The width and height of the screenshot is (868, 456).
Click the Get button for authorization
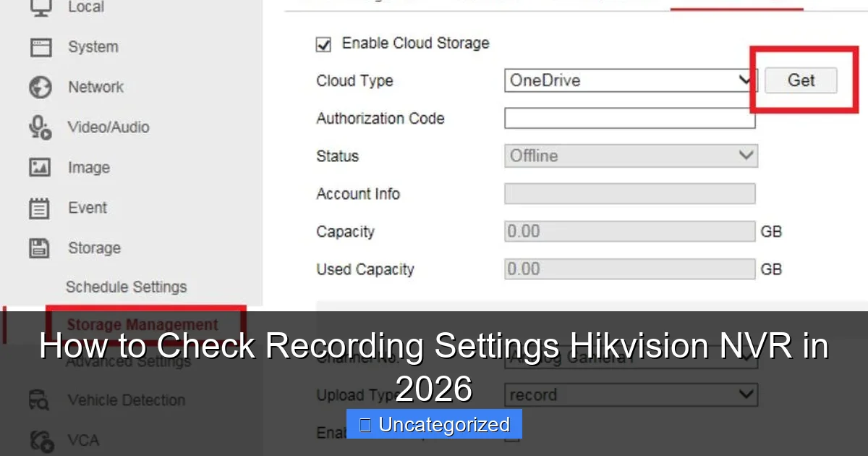(x=800, y=80)
